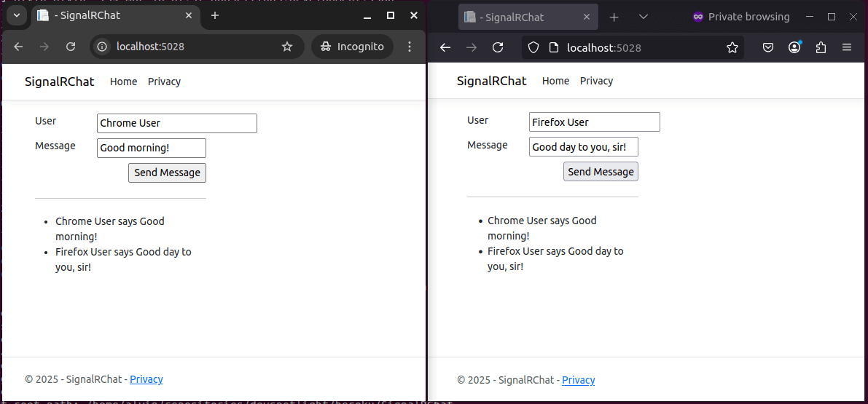Open Firefox's hamburger application menu

pos(846,48)
